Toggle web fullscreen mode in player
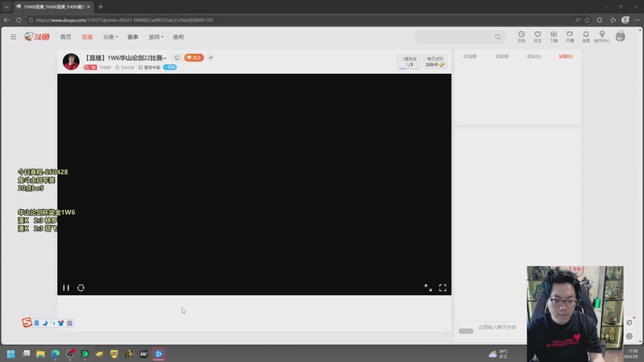The height and width of the screenshot is (362, 644). click(x=428, y=288)
